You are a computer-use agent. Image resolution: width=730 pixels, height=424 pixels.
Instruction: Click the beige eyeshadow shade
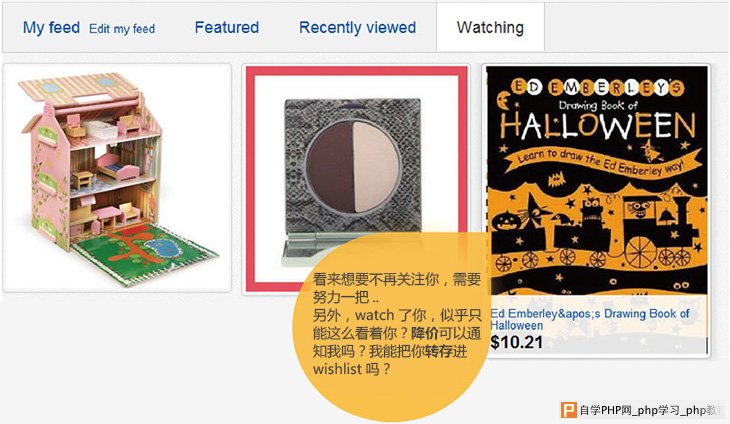pos(376,166)
